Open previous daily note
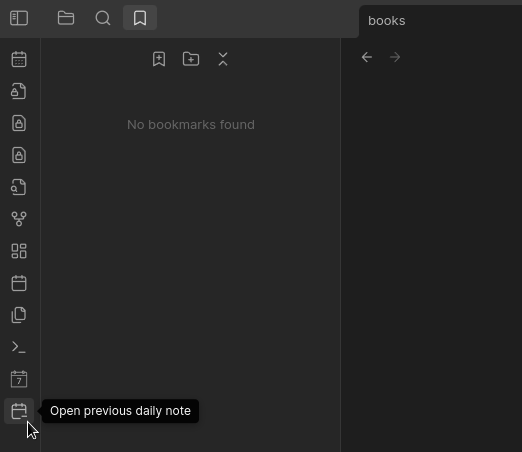The width and height of the screenshot is (522, 452). [19, 411]
